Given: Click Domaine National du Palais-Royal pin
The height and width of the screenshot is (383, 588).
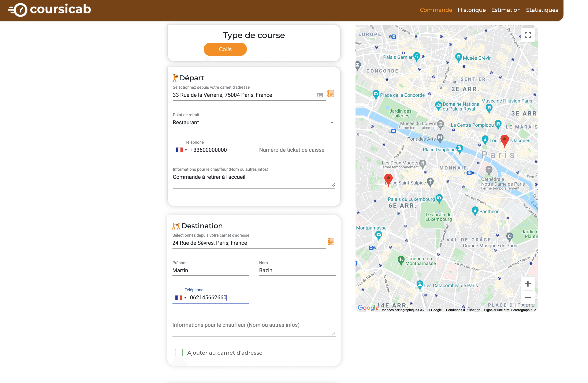Looking at the screenshot, I should click(x=438, y=106).
